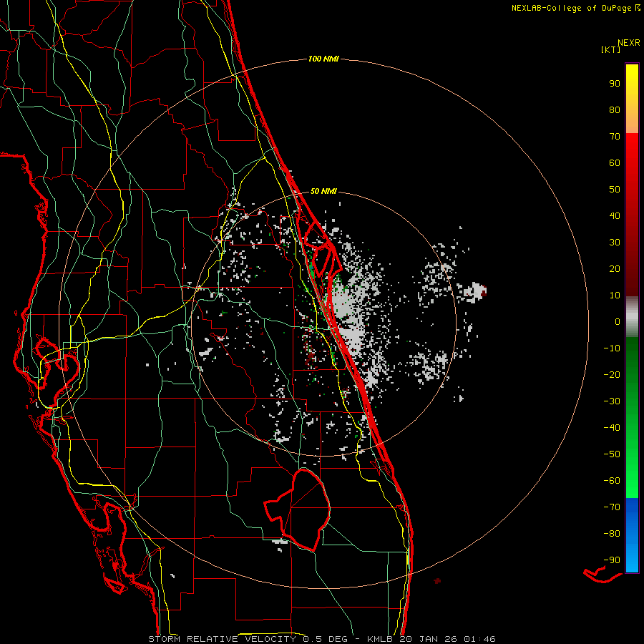Click the 01:46 timestamp in caption
Screen dimensions: 644x644
pos(479,639)
